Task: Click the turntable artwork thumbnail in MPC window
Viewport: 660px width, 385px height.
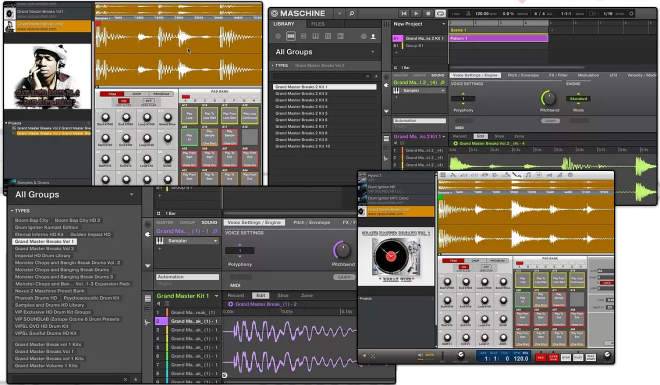Action: pyautogui.click(x=396, y=257)
